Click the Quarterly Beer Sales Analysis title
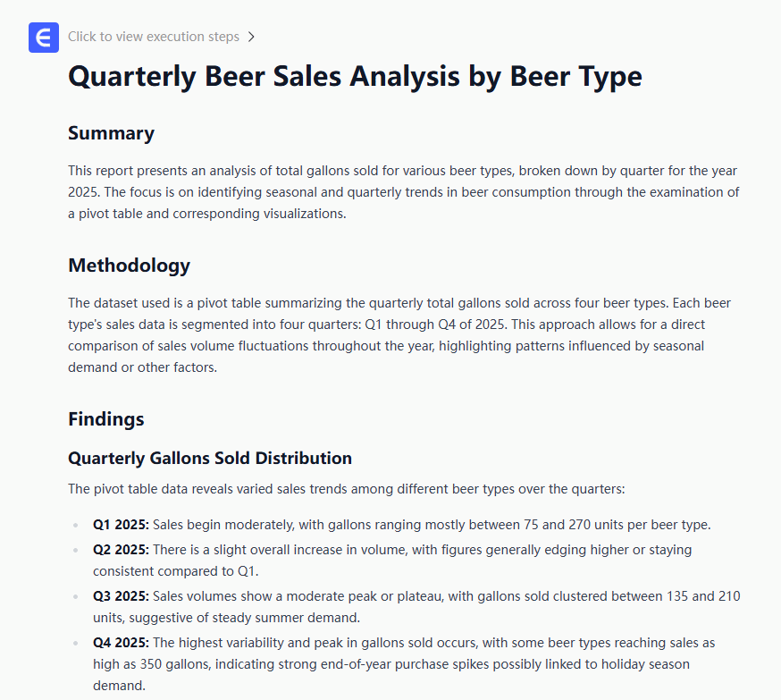This screenshot has width=781, height=700. coord(355,76)
